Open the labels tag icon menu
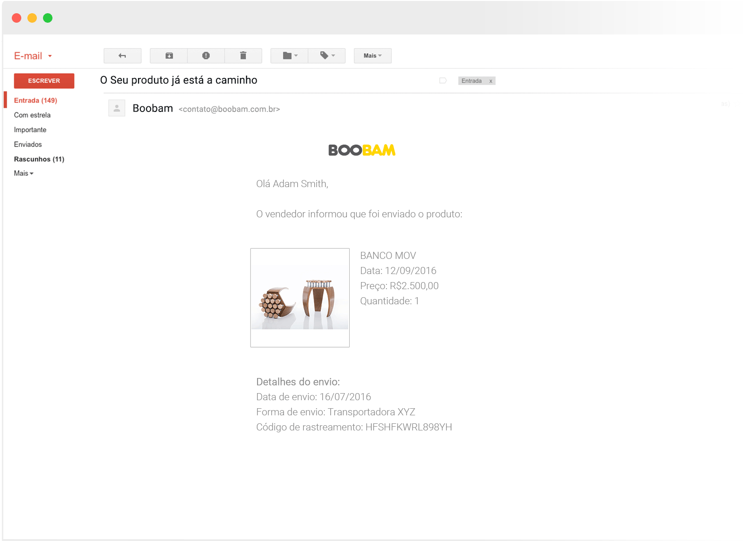 [x=327, y=56]
